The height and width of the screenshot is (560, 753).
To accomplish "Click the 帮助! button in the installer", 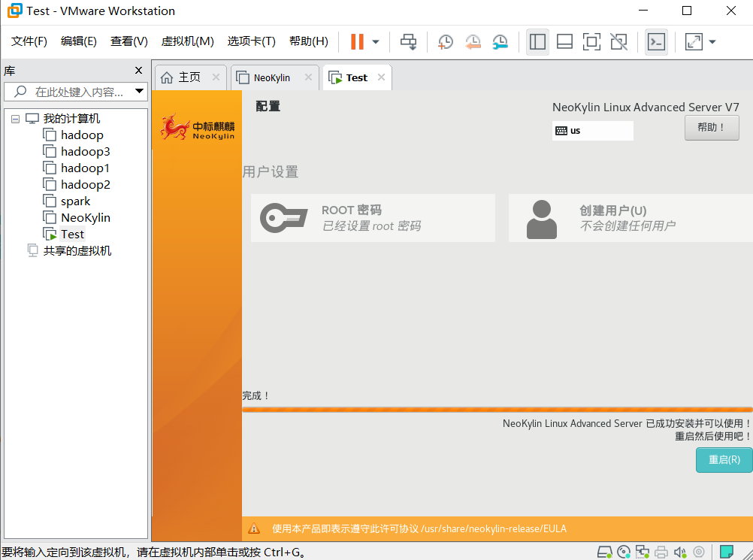I will click(711, 127).
